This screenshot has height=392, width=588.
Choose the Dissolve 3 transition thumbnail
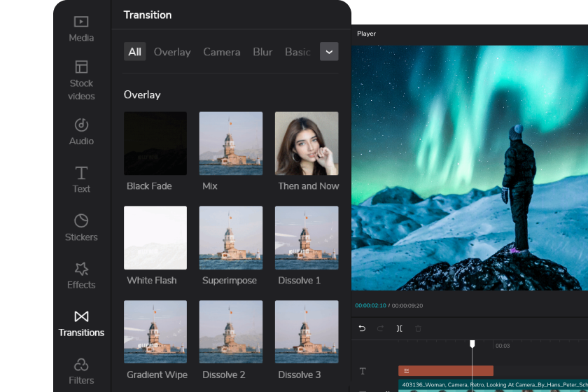[x=307, y=332]
